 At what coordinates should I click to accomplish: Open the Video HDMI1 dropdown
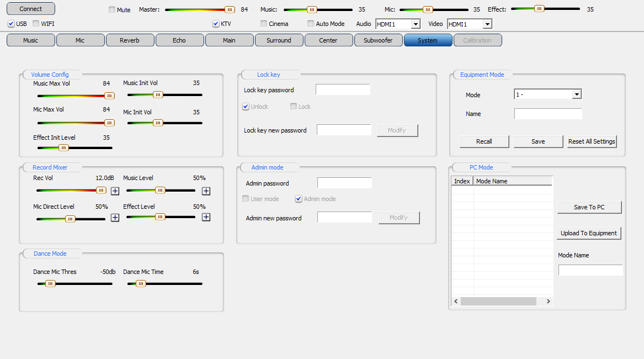(487, 24)
